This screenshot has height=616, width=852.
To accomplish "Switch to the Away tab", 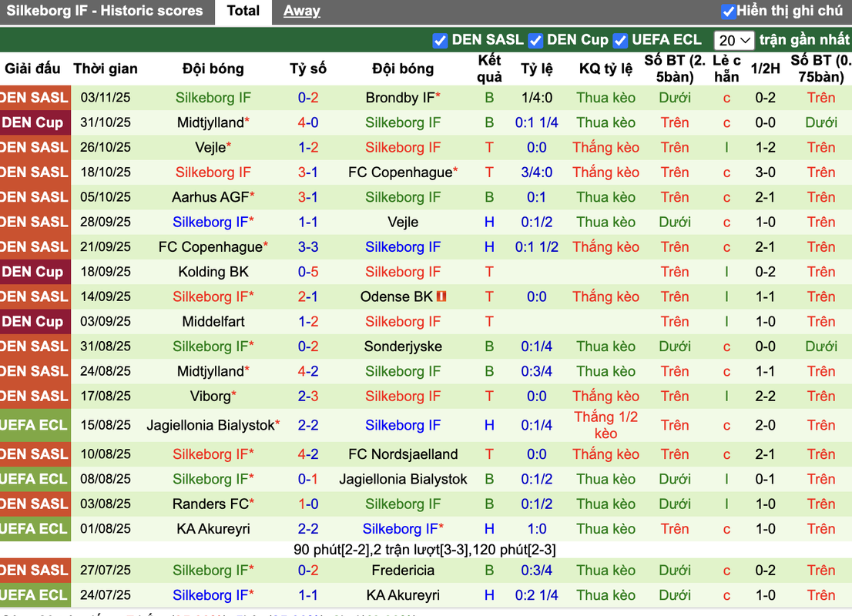I will 301,11.
